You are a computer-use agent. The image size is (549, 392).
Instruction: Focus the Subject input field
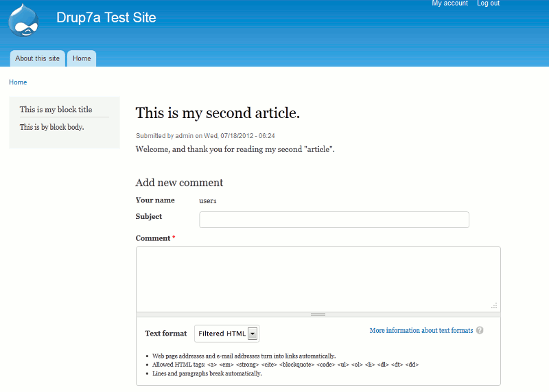[334, 220]
